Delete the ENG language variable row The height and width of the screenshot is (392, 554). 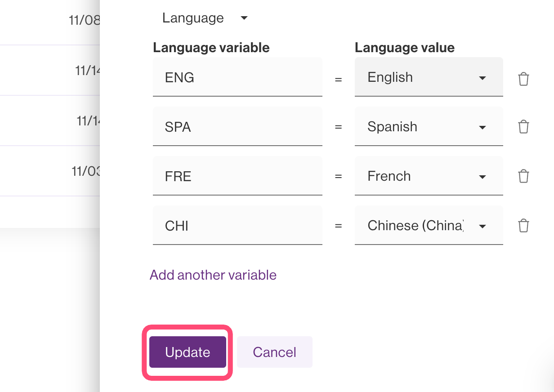click(x=523, y=79)
